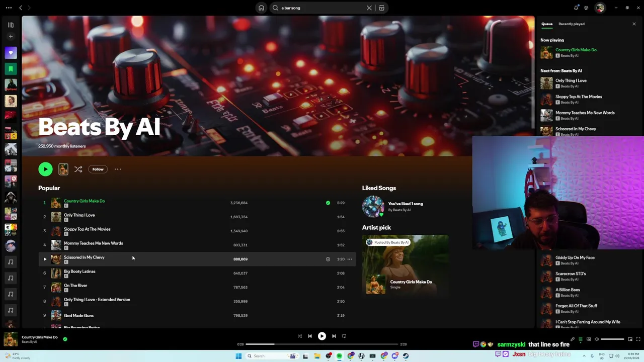Open Liked Songs artist avatar thumbnail
The width and height of the screenshot is (644, 362).
pyautogui.click(x=373, y=207)
